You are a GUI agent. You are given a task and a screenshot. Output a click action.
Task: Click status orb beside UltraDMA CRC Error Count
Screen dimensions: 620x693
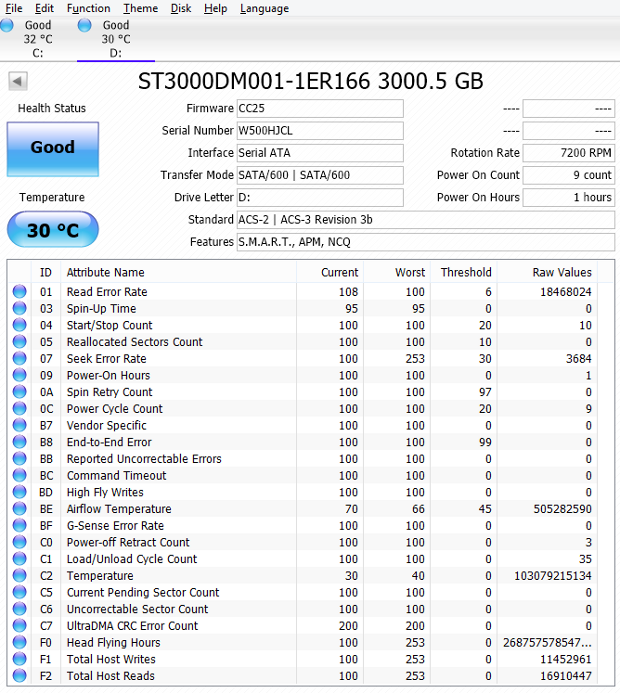[x=19, y=626]
